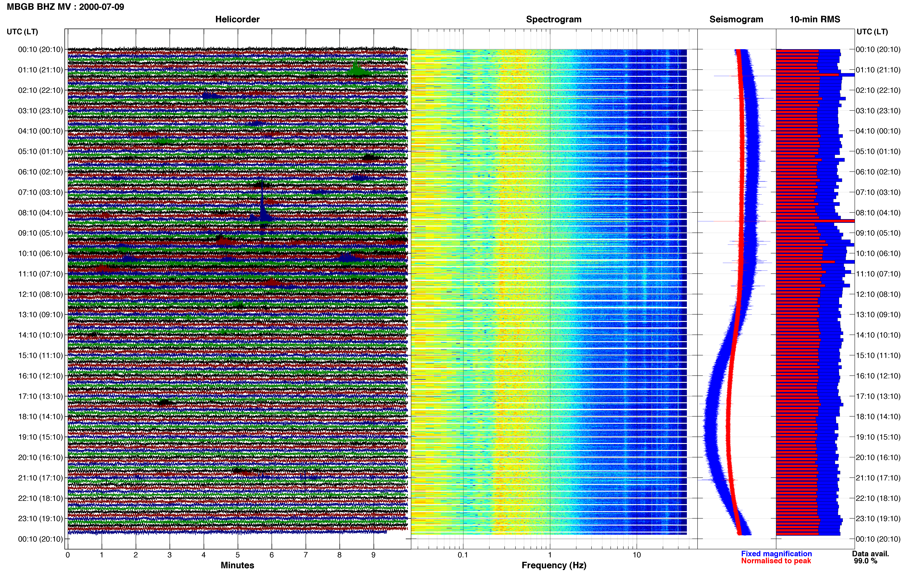The image size is (924, 578).
Task: Click the right time label '06:10 (02:10)'
Action: pos(878,172)
